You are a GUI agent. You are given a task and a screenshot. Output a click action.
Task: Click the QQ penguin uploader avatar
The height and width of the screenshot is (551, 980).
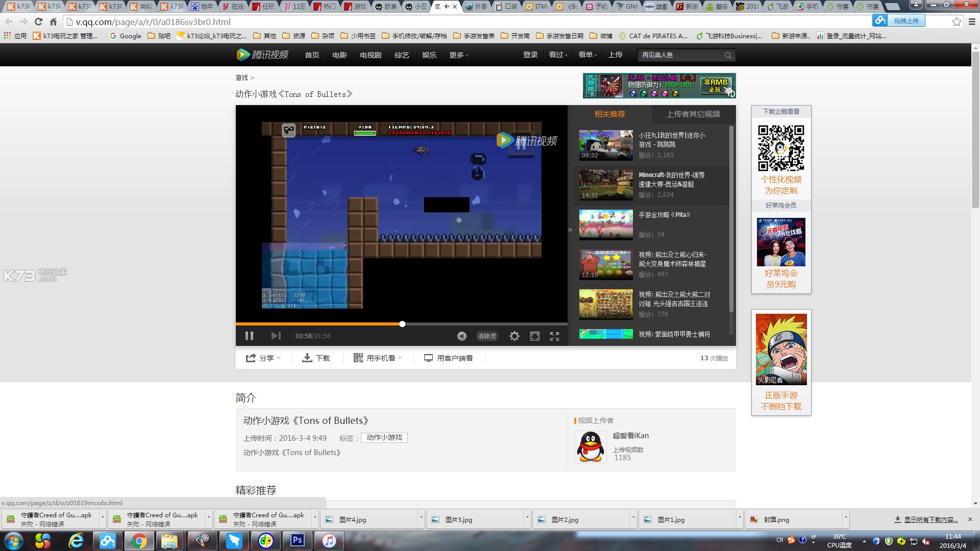tap(591, 447)
